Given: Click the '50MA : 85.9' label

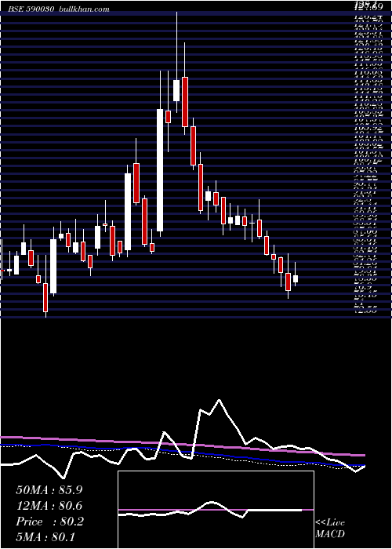Looking at the screenshot, I should click(49, 490).
